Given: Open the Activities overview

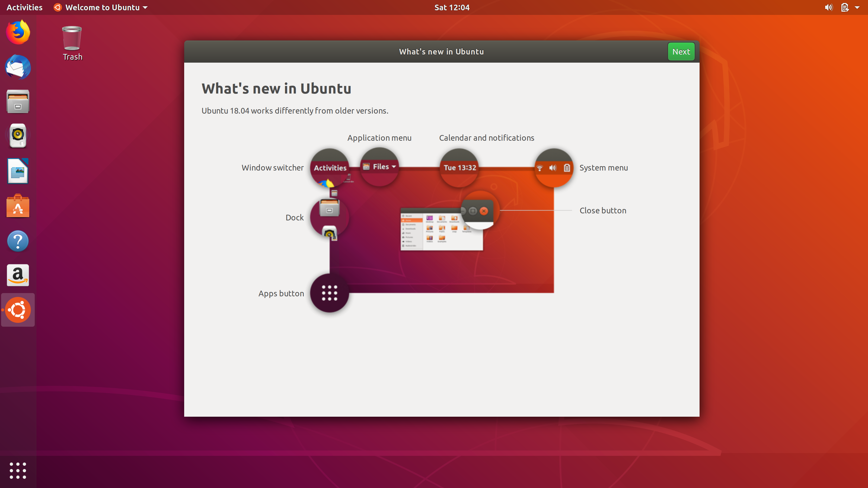Looking at the screenshot, I should point(24,7).
